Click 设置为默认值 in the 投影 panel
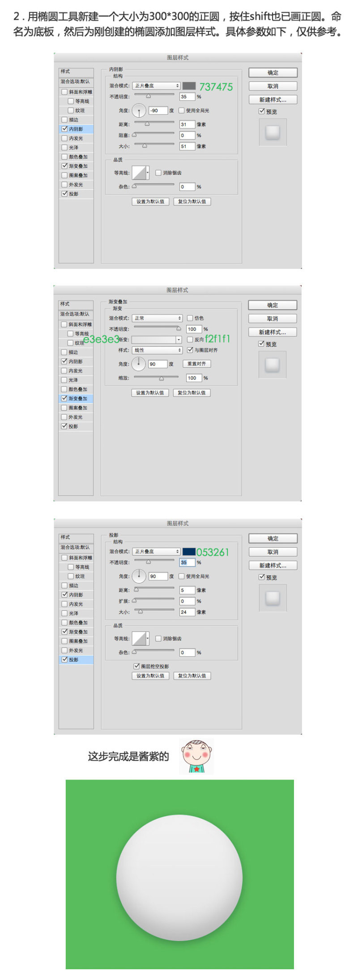This screenshot has width=358, height=980. (150, 676)
